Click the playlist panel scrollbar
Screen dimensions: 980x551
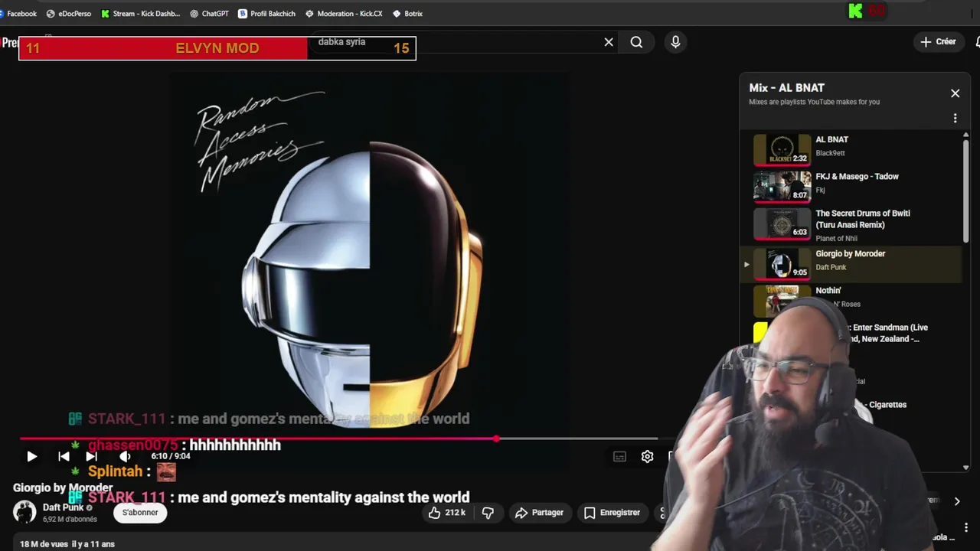coord(965,191)
